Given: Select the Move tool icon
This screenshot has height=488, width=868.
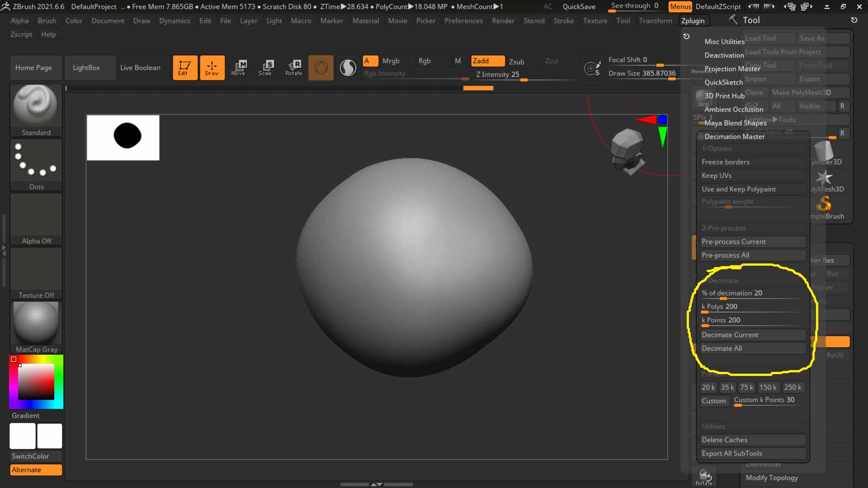Looking at the screenshot, I should click(238, 68).
